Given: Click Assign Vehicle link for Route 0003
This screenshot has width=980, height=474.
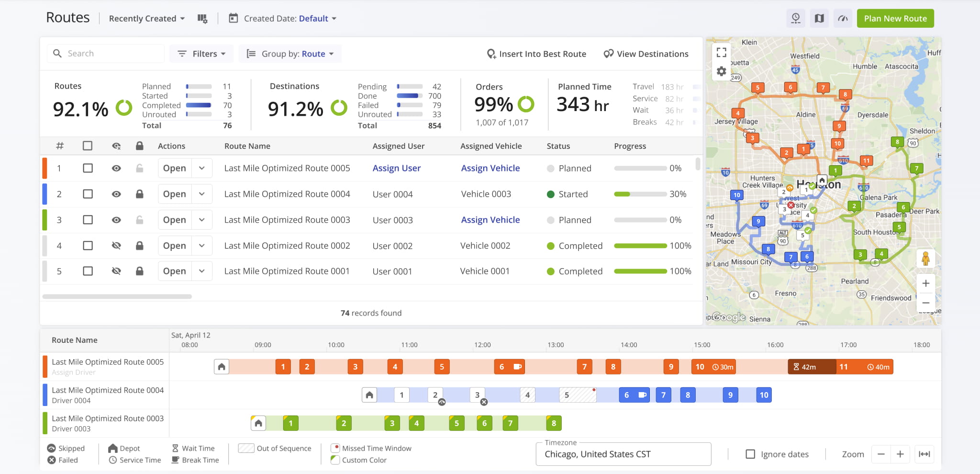Looking at the screenshot, I should (x=490, y=220).
